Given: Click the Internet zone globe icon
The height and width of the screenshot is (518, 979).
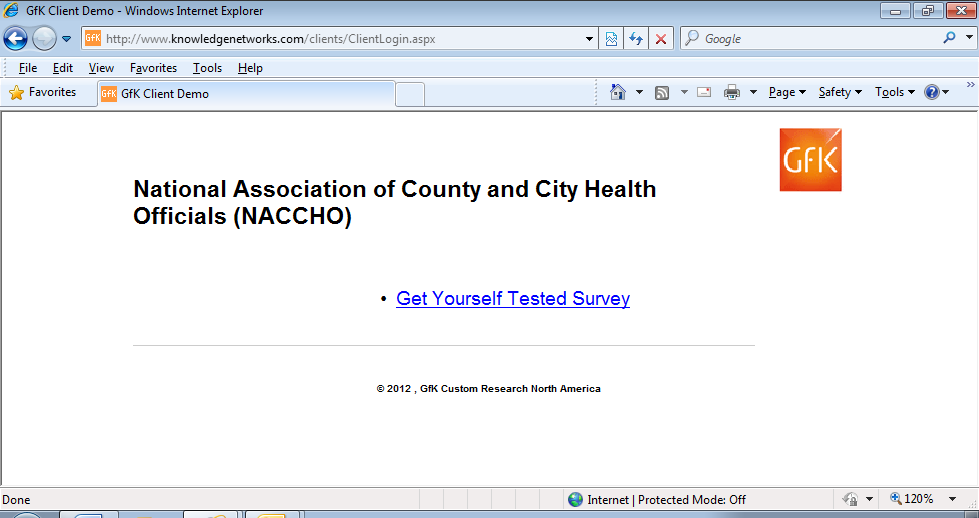Looking at the screenshot, I should coord(575,499).
